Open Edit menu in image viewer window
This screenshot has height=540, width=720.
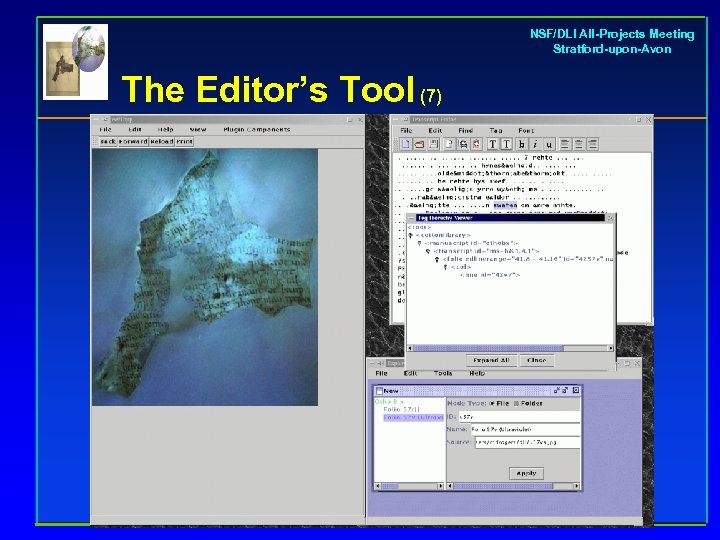135,129
